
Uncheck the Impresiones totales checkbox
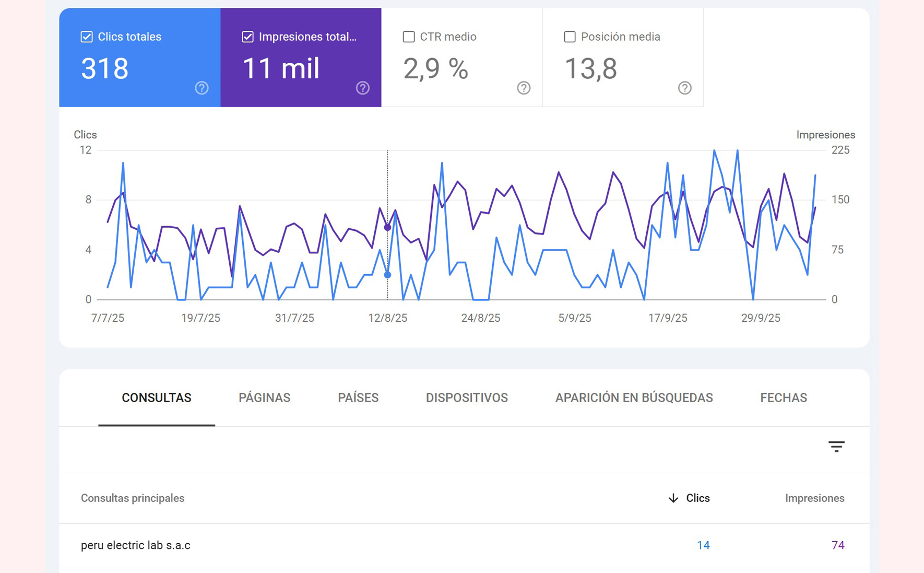pyautogui.click(x=248, y=37)
